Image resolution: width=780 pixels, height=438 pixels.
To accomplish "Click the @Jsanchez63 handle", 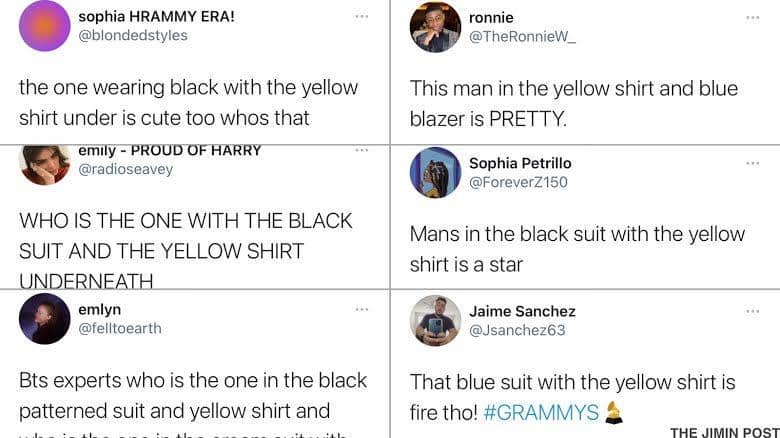I will [517, 330].
